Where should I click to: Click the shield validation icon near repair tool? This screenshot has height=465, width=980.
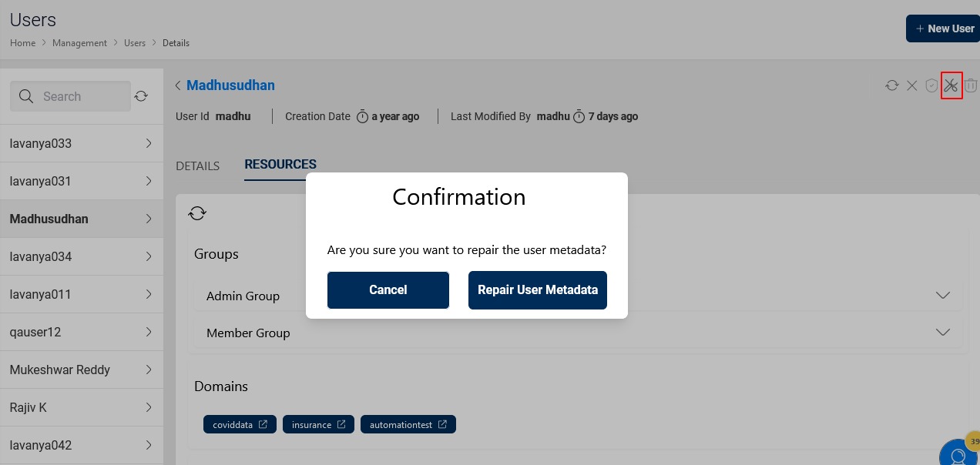point(931,85)
